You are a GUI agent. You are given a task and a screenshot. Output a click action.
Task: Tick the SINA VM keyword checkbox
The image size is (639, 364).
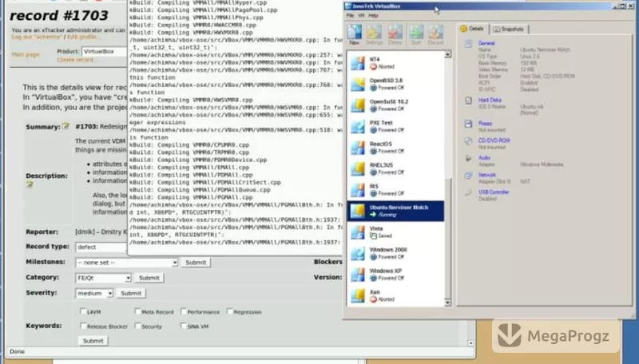184,326
